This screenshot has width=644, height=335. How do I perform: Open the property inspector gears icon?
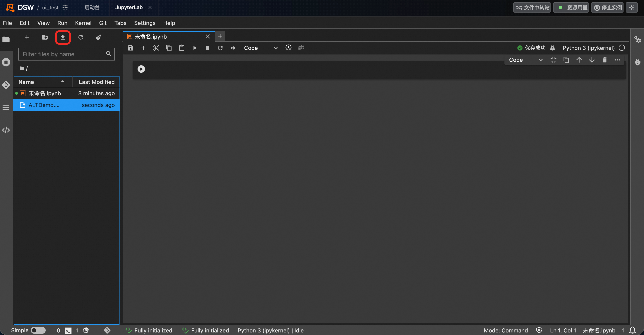pos(637,39)
